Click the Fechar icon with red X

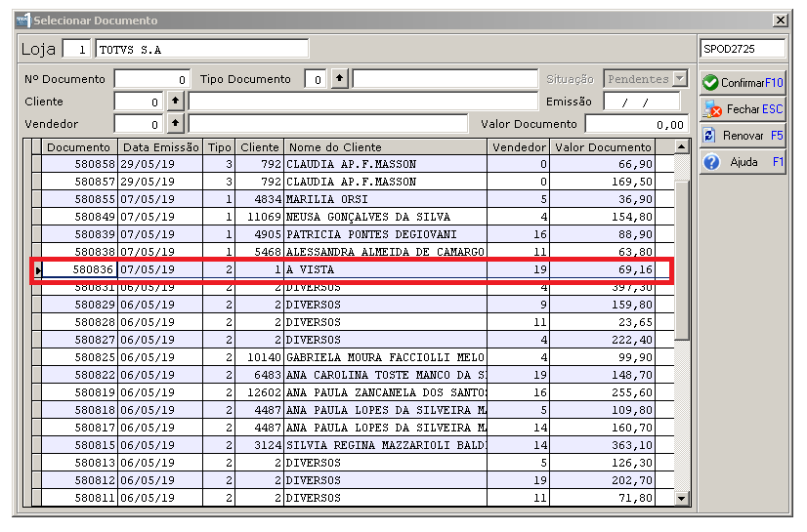tap(712, 109)
